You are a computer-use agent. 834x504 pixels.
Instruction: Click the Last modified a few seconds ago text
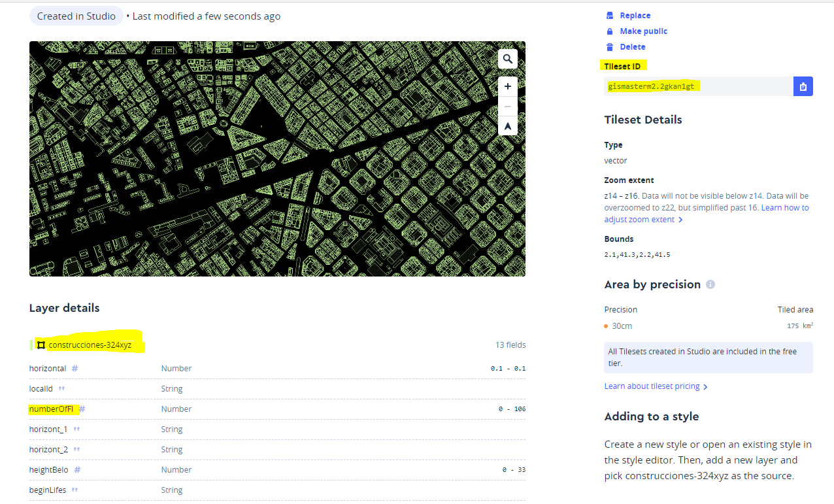[207, 16]
